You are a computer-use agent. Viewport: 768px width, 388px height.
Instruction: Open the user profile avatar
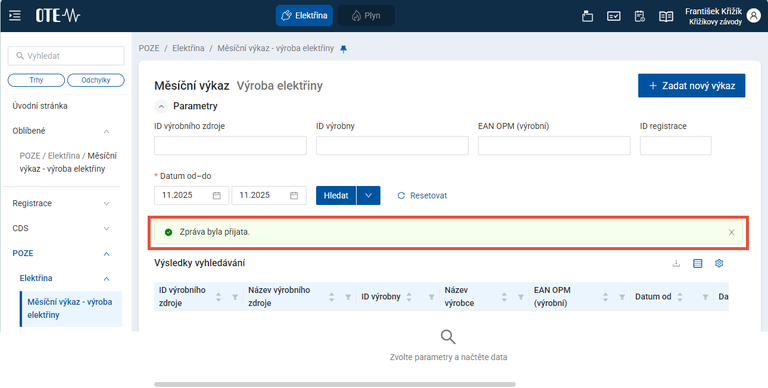coord(754,16)
